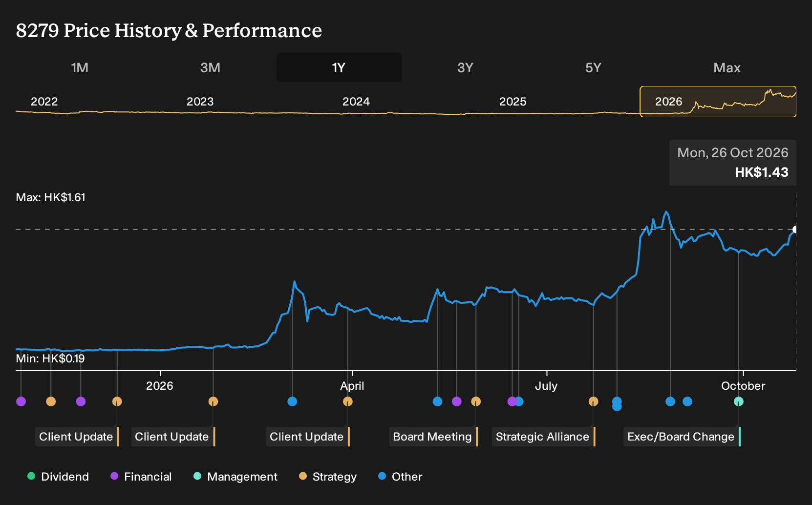
Task: Open the orange Strategy dot below April
Action: point(348,401)
